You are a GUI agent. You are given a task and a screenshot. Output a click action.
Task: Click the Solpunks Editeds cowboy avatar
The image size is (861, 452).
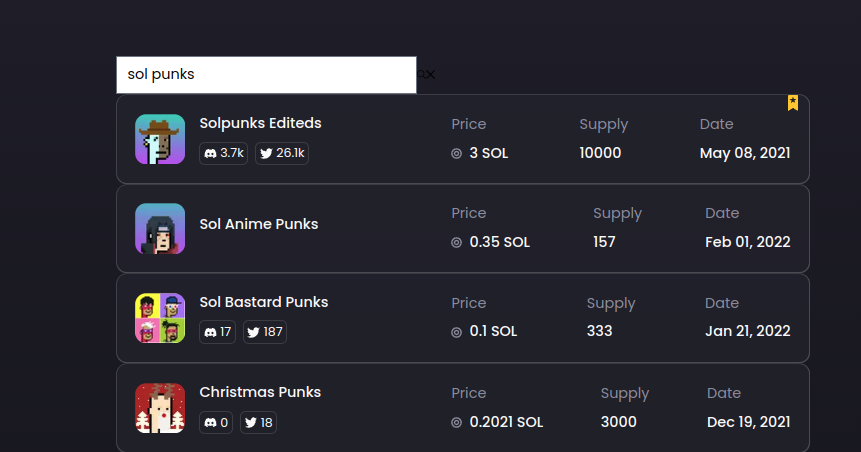pos(160,139)
